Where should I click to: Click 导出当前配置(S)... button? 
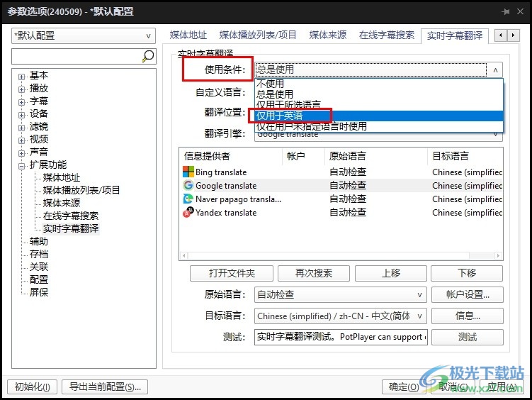click(105, 387)
